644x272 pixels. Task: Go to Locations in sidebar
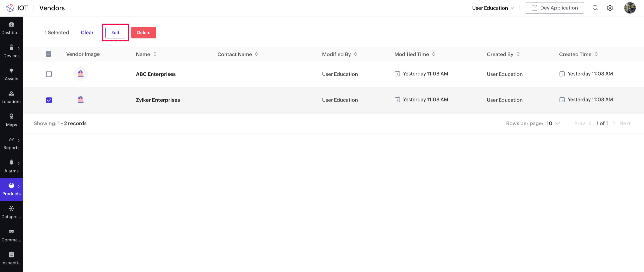pyautogui.click(x=11, y=97)
